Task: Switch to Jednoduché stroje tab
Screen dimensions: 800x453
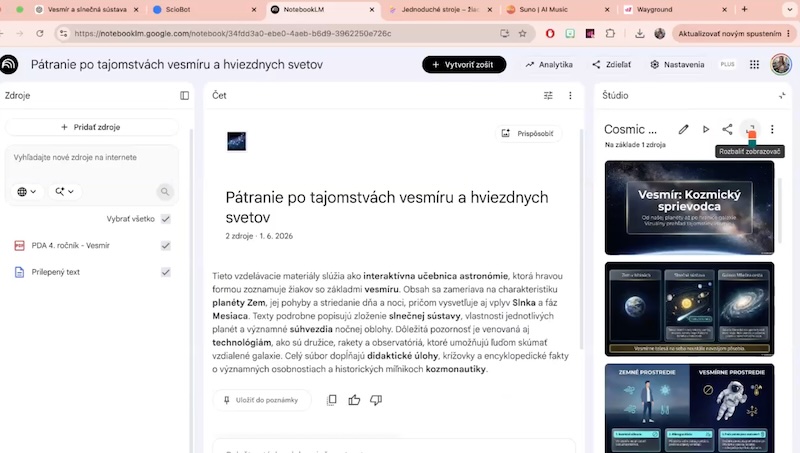Action: 441,9
